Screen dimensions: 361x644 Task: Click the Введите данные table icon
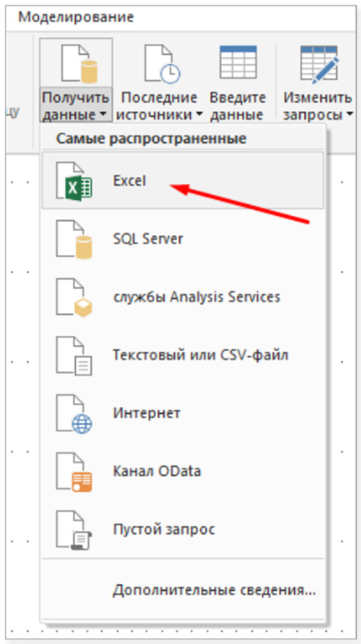[x=238, y=62]
